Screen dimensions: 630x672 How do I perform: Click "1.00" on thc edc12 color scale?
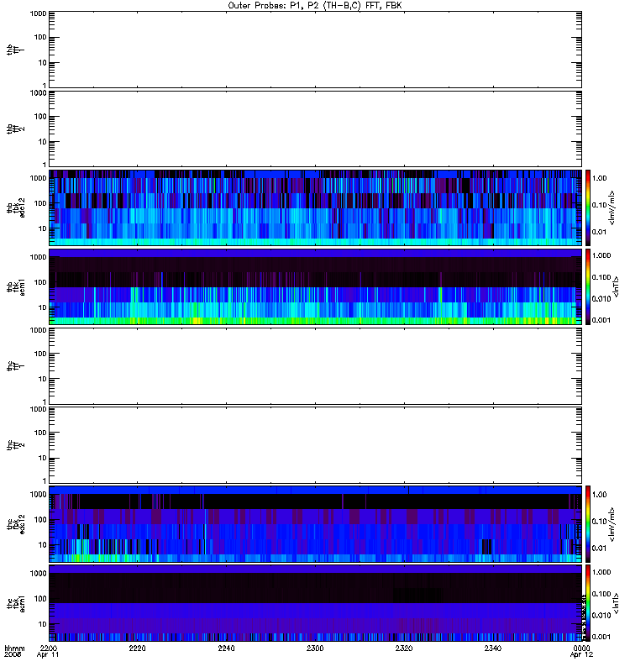point(600,495)
